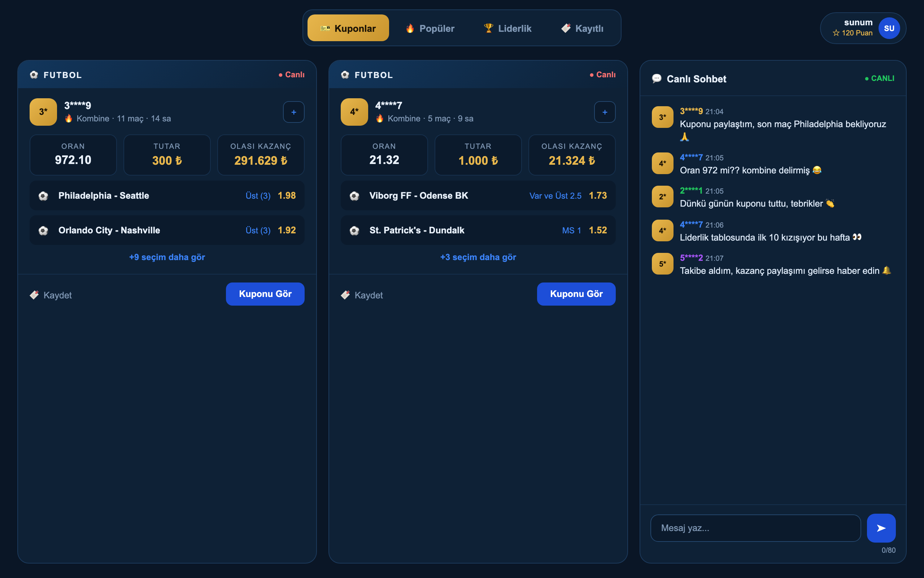Click the ball icon beside Philadelphia - Seattle
The height and width of the screenshot is (578, 924).
[44, 196]
